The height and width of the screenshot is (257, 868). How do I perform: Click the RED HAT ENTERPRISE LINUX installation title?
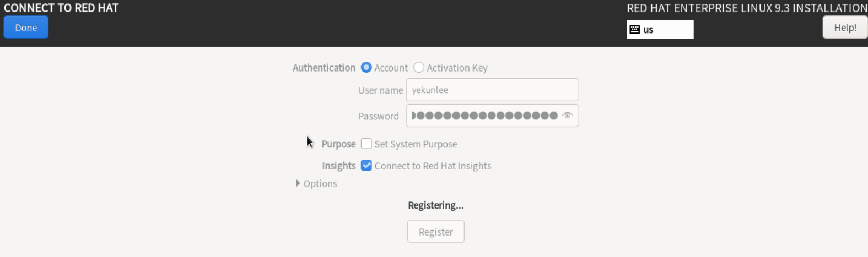coord(747,8)
